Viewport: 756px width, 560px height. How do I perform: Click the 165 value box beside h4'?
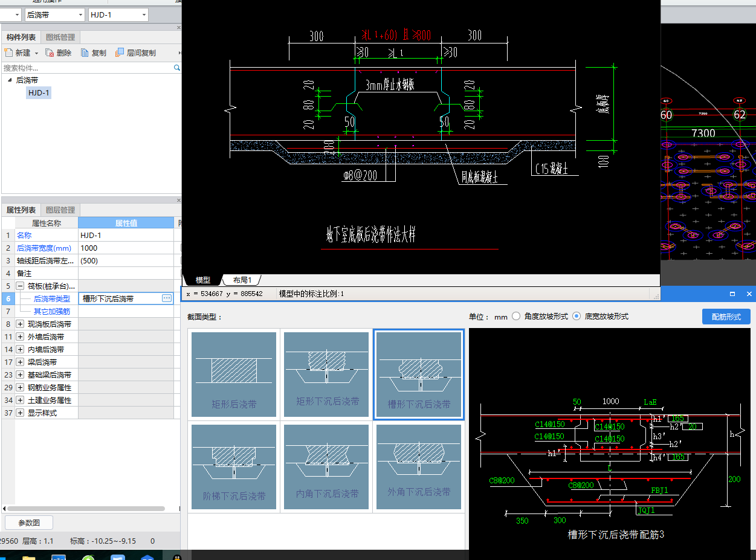(x=677, y=457)
